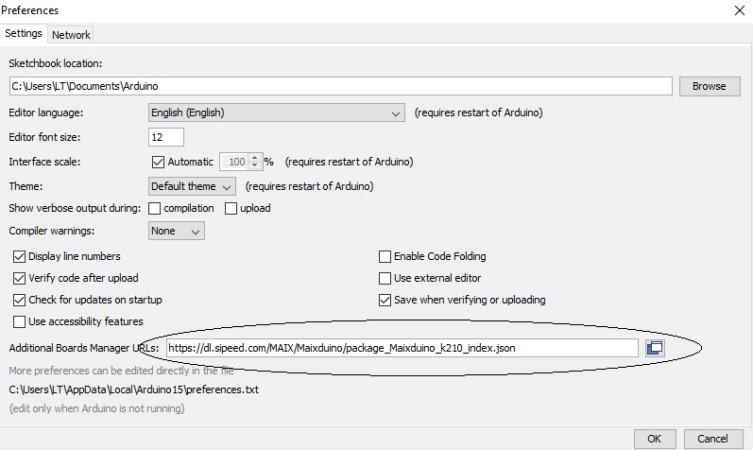Screen dimensions: 753x450
Task: Check Use external editor
Action: tap(385, 278)
